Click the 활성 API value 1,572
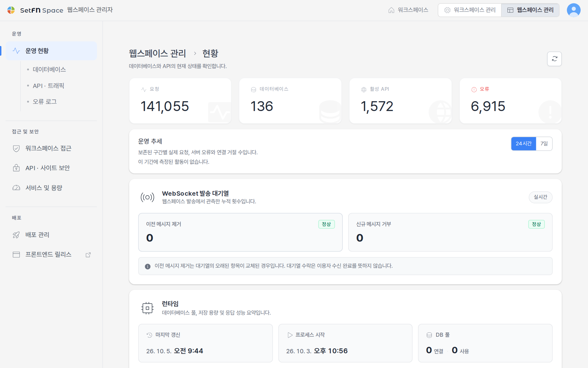This screenshot has height=368, width=588. click(x=377, y=106)
